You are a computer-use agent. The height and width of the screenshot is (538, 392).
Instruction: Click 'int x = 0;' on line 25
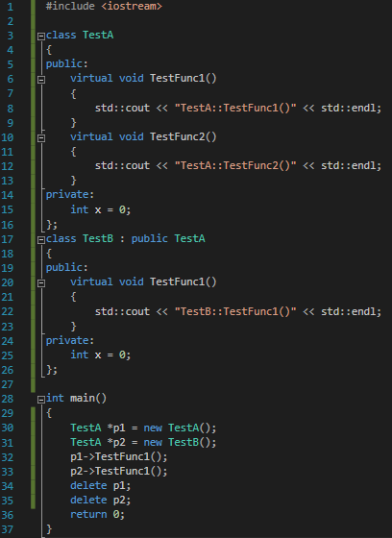101,355
